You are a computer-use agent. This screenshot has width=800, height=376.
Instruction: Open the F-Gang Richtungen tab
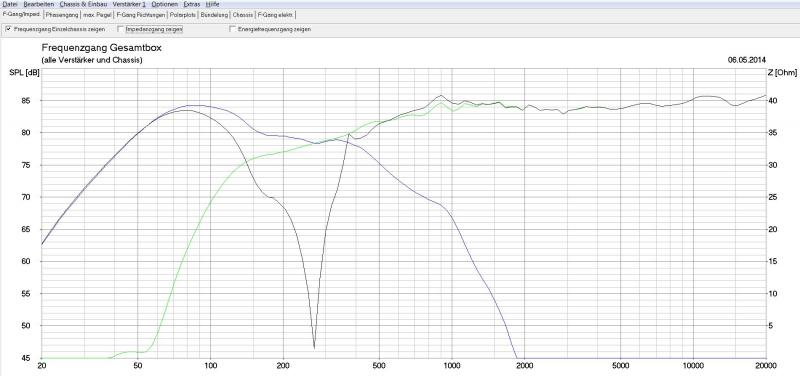pos(141,15)
